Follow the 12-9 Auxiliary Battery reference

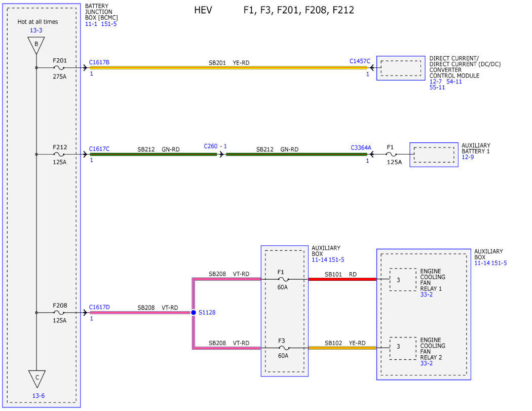468,157
